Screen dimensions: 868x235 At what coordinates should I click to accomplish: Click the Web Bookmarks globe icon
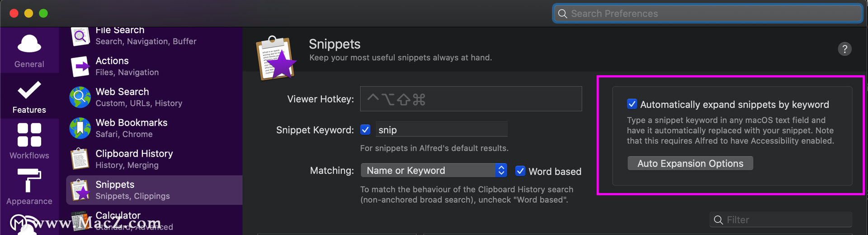(x=80, y=128)
